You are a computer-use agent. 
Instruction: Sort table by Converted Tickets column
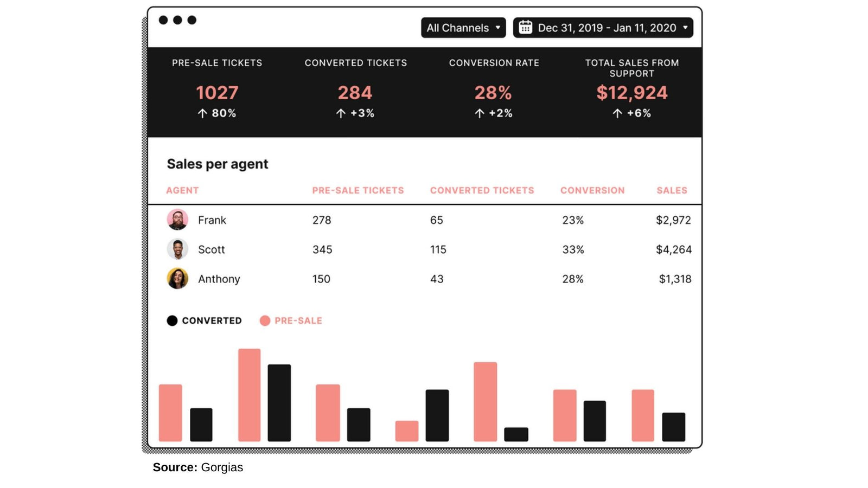482,190
